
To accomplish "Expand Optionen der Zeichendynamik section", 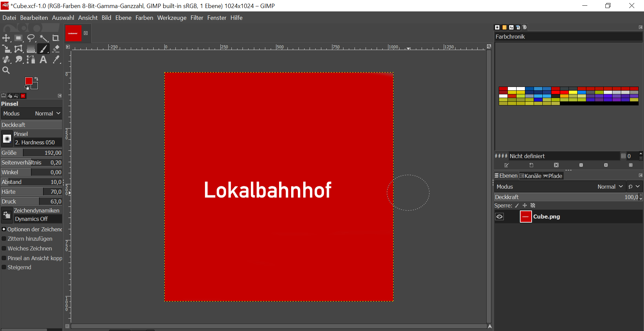I will 4,229.
